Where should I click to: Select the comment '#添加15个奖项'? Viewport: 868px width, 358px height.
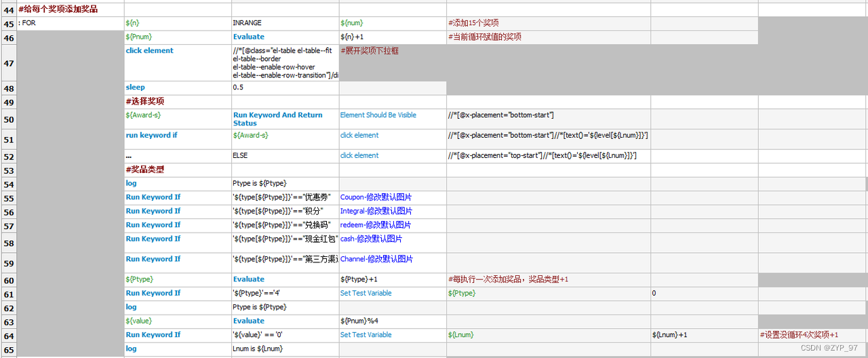click(548, 24)
